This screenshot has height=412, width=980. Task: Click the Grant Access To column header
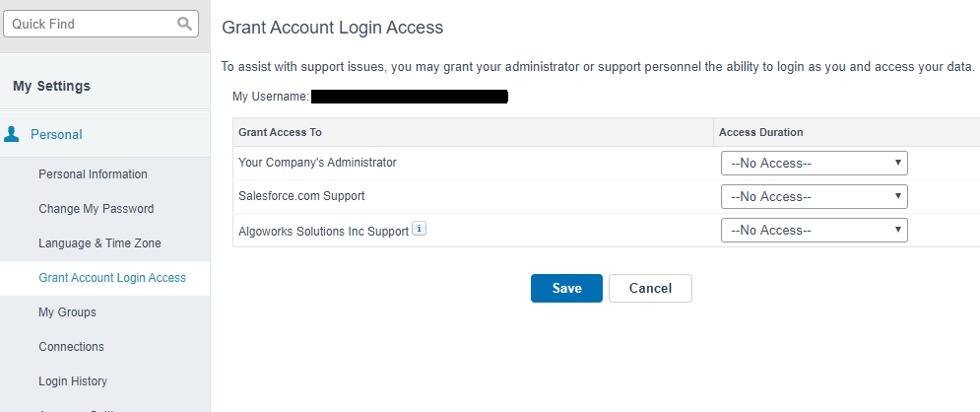[x=280, y=132]
